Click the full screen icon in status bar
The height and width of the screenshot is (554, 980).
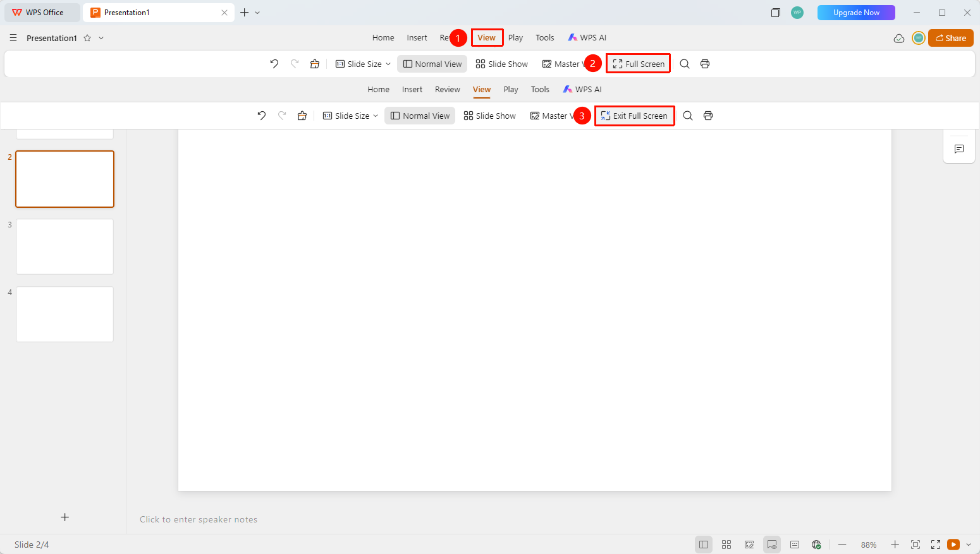coord(936,545)
